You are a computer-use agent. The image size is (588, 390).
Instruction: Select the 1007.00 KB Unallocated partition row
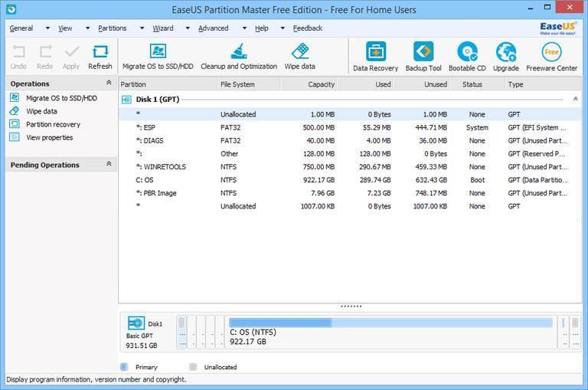pyautogui.click(x=350, y=206)
